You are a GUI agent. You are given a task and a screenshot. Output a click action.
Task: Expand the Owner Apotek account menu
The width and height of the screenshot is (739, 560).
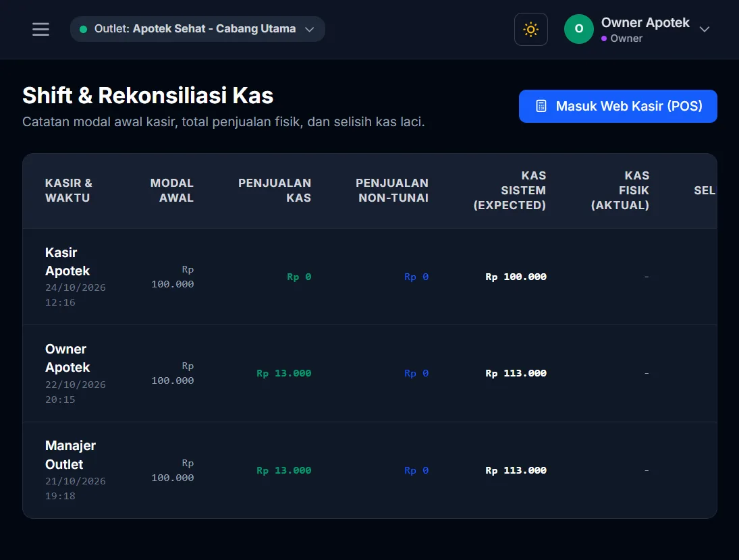tap(637, 29)
